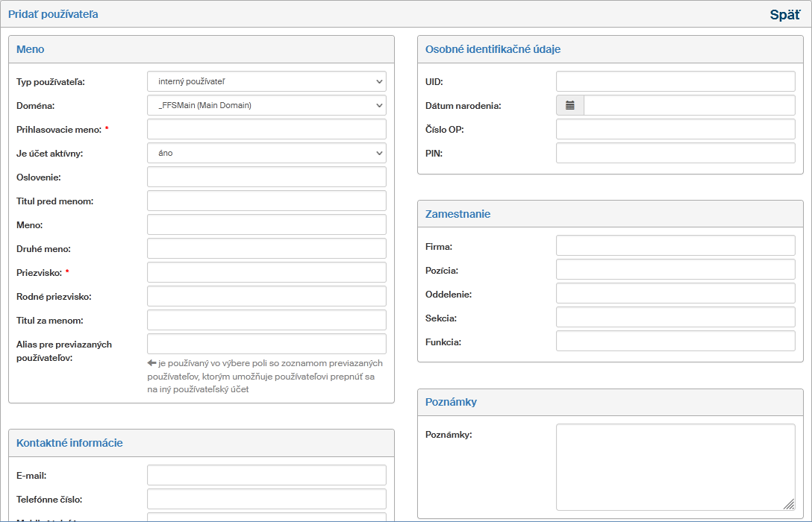
Task: Click the Späť link
Action: pyautogui.click(x=784, y=14)
